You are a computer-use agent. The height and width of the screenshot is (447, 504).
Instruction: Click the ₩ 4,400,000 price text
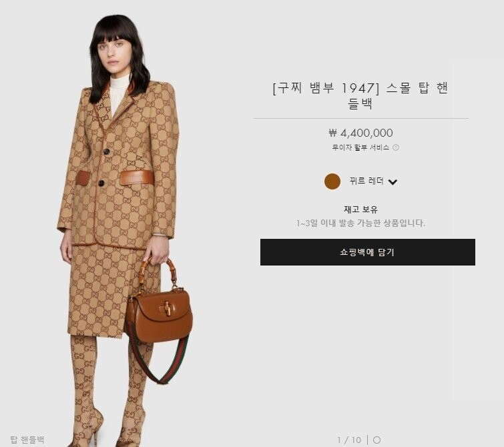(x=360, y=133)
